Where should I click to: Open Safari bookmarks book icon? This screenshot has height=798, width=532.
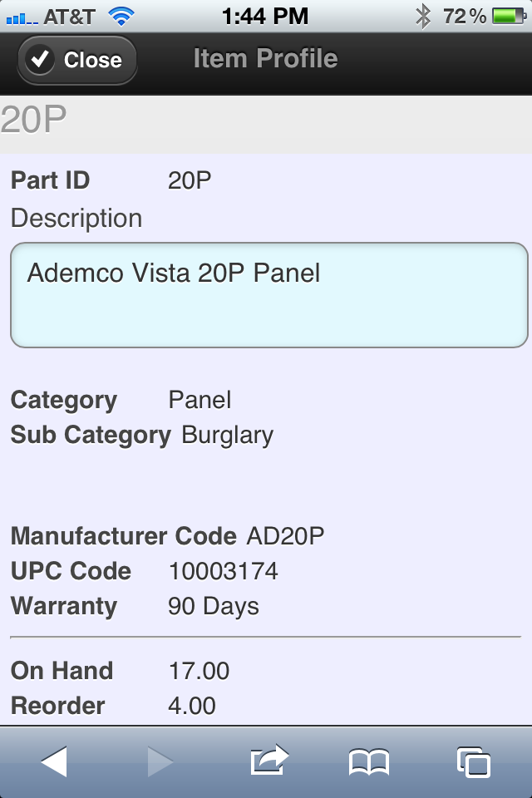369,762
